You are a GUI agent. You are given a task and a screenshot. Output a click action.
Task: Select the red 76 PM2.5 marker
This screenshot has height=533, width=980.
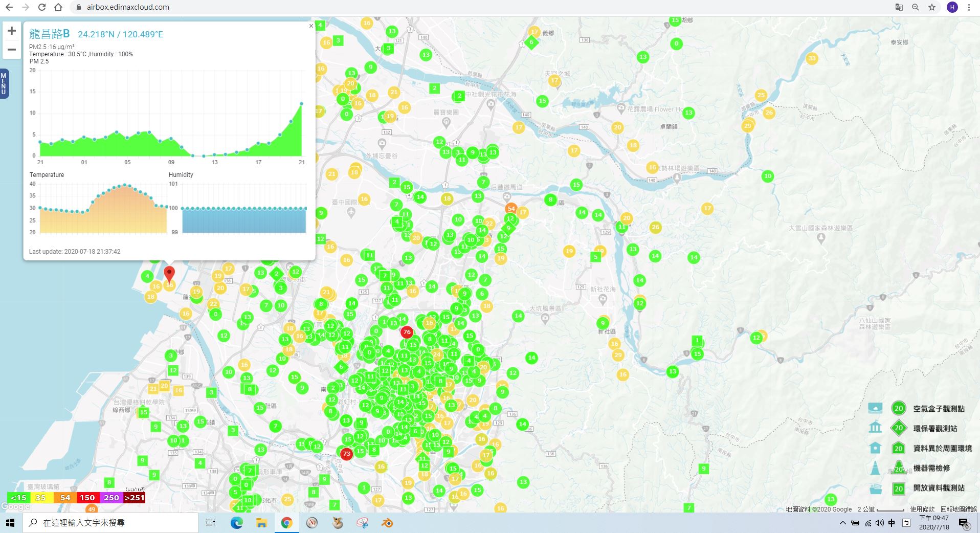click(x=407, y=332)
